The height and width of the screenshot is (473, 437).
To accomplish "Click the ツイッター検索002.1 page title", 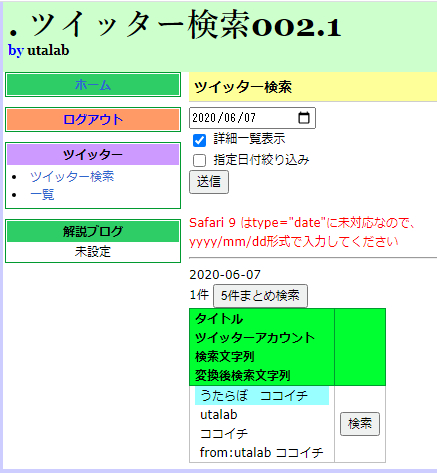I will pyautogui.click(x=175, y=25).
